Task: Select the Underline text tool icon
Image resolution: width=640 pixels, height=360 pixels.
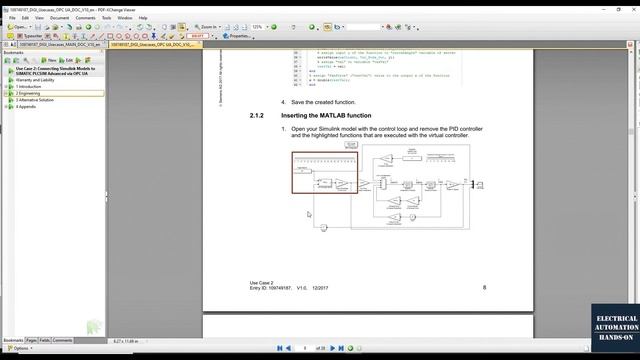Action: pos(83,36)
